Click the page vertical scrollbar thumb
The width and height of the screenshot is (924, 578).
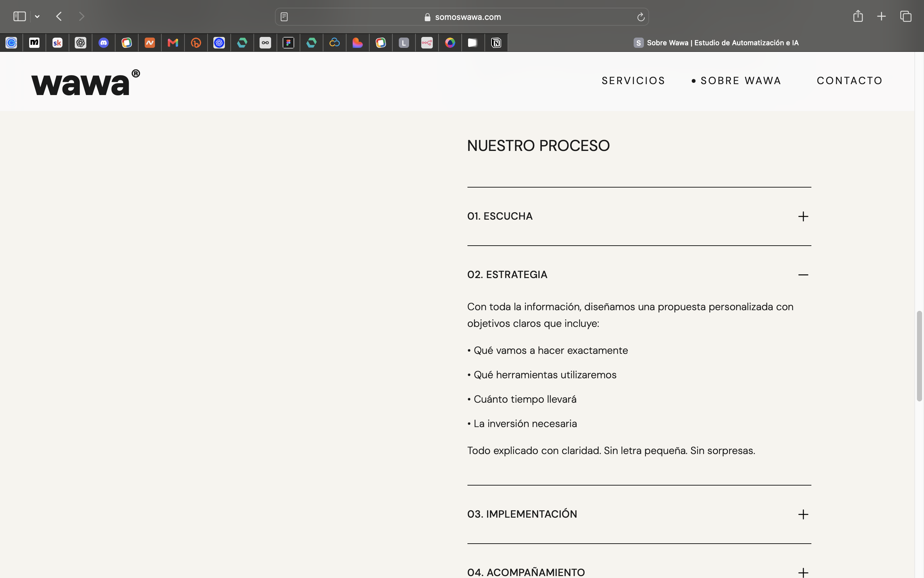(x=920, y=356)
